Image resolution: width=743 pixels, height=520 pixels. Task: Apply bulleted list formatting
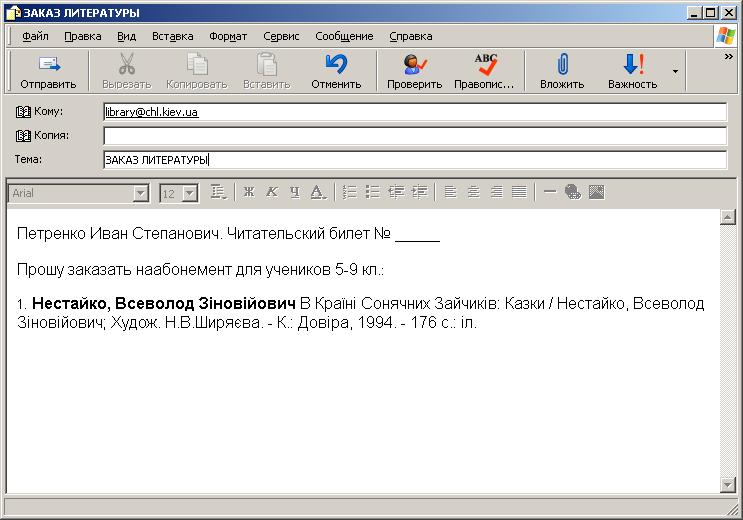[373, 192]
